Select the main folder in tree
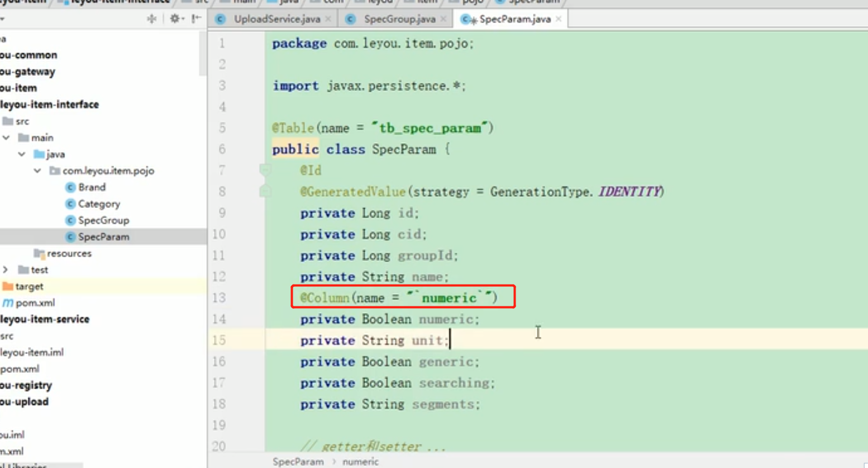The width and height of the screenshot is (868, 468). (x=42, y=138)
